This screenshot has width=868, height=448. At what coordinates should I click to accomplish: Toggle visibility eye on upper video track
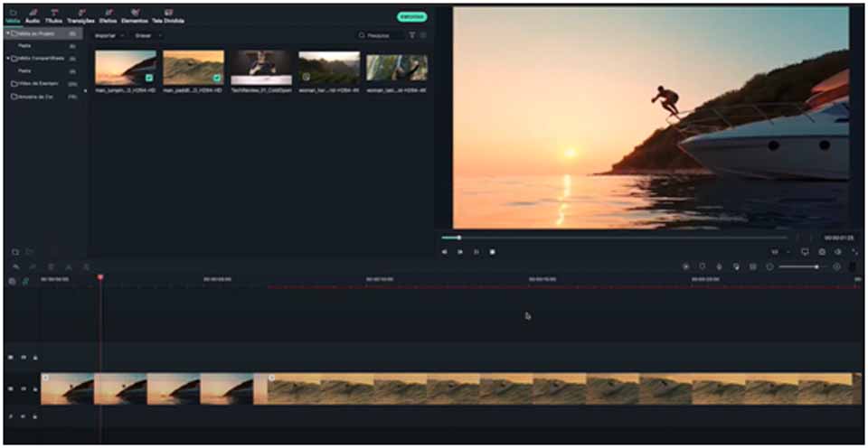(24, 357)
